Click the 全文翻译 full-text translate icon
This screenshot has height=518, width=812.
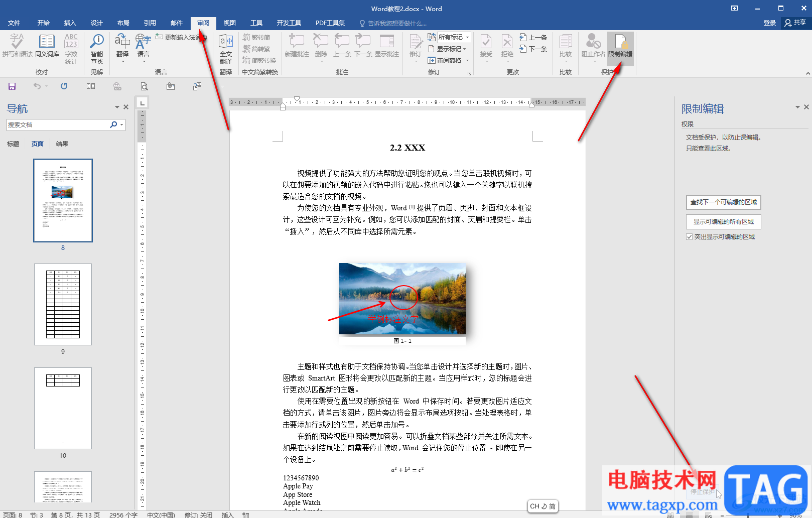tap(226, 49)
